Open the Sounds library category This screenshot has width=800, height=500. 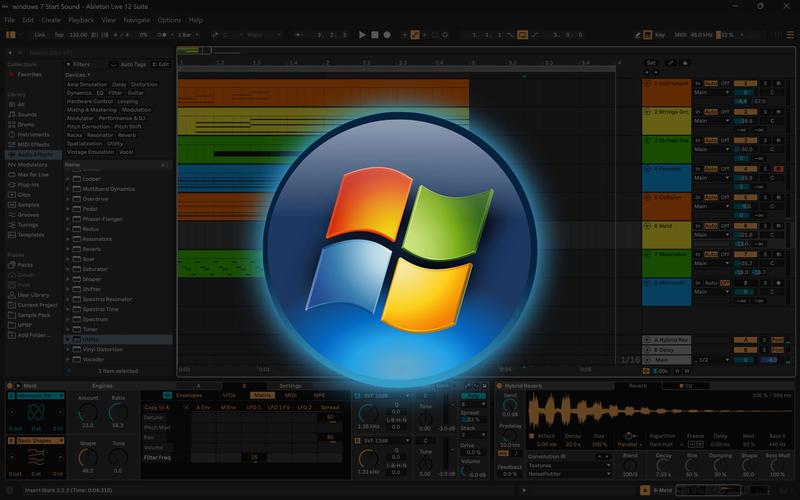(28, 114)
